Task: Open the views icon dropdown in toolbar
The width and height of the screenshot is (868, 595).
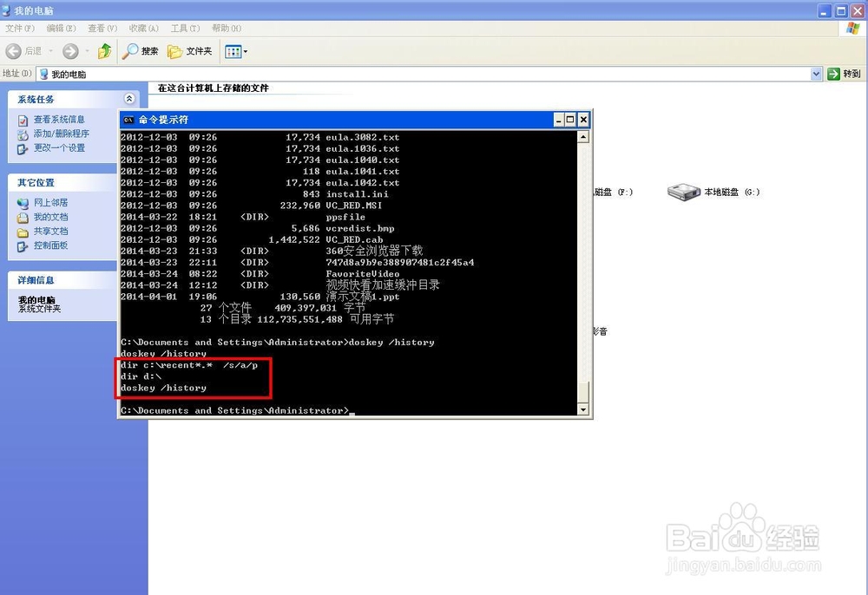Action: 236,51
